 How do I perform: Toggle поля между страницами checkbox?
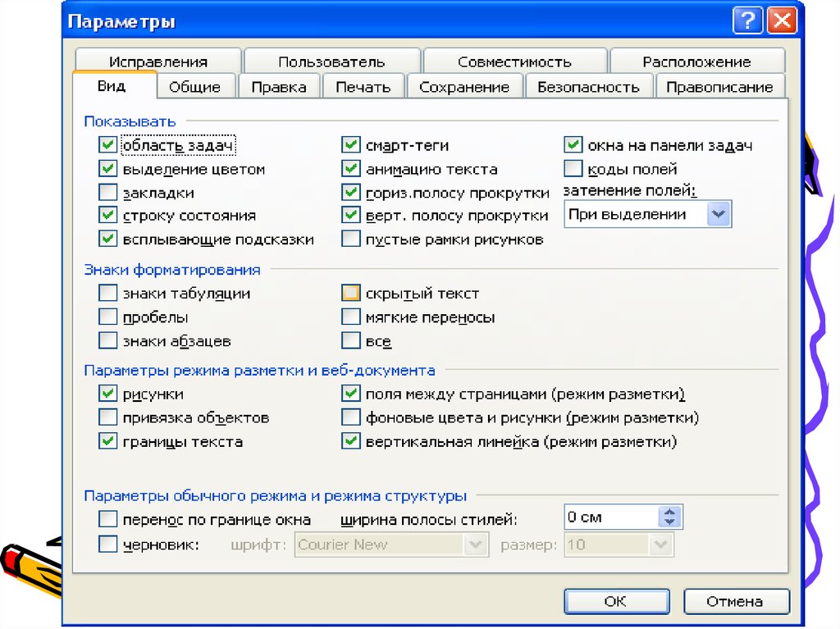(x=351, y=394)
